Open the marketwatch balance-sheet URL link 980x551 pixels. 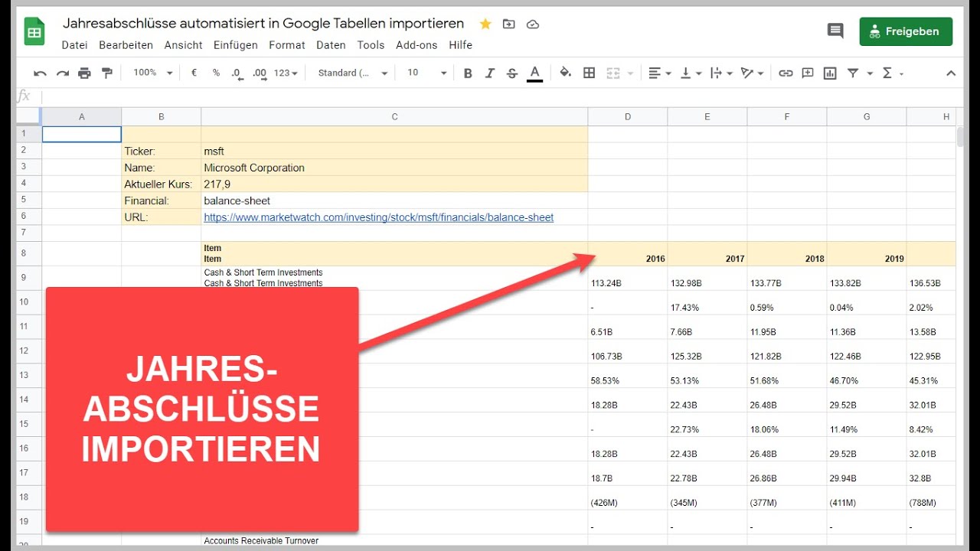tap(378, 217)
